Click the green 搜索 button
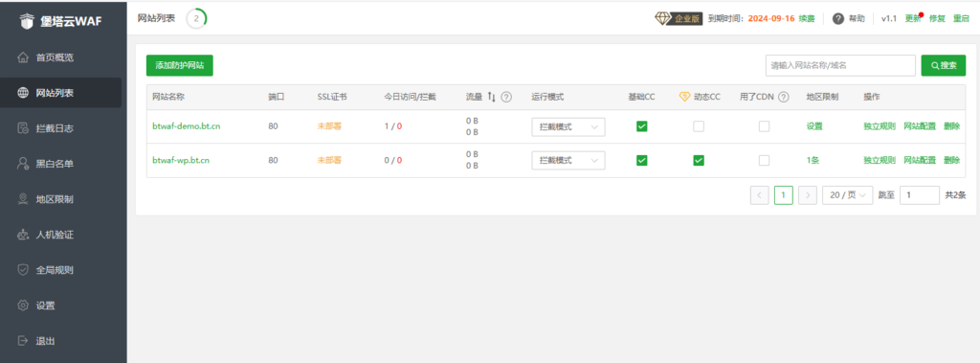 click(x=943, y=65)
